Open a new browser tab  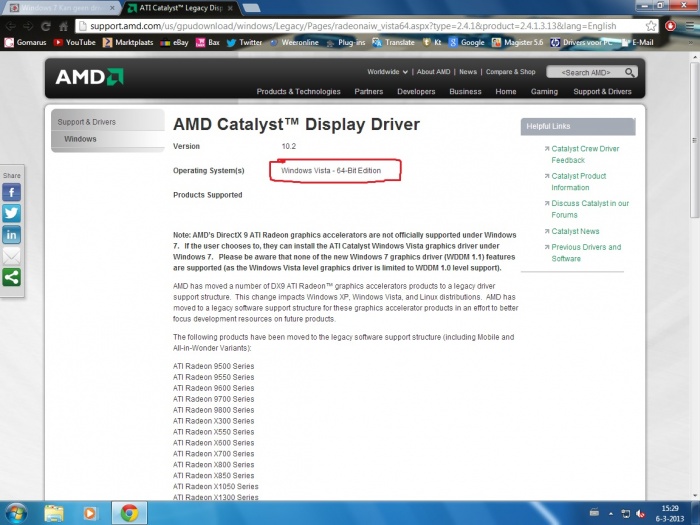251,8
